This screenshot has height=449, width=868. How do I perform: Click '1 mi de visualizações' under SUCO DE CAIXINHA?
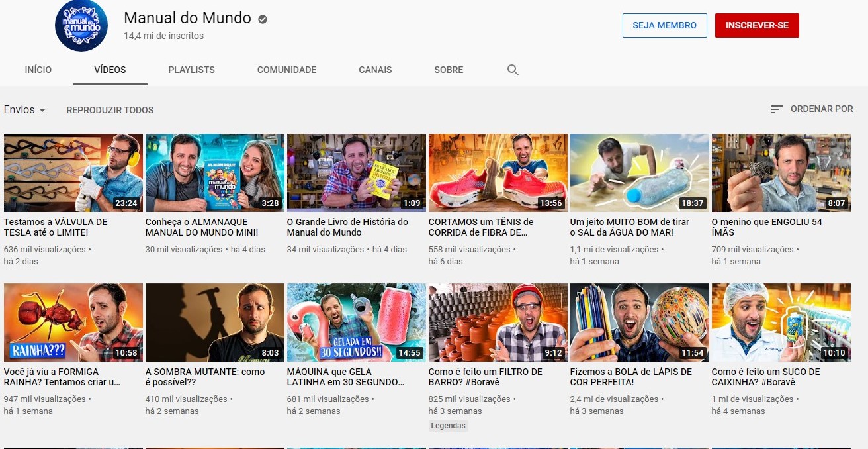coord(752,399)
